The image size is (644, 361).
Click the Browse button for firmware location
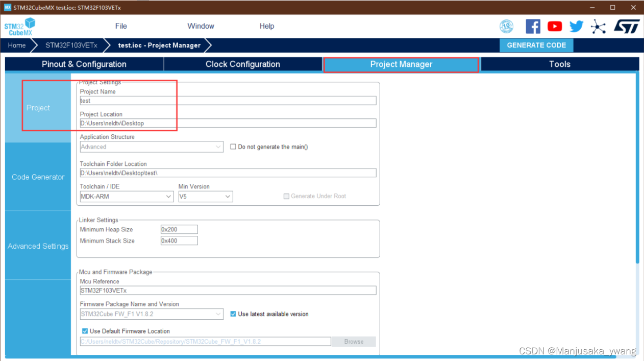tap(354, 342)
